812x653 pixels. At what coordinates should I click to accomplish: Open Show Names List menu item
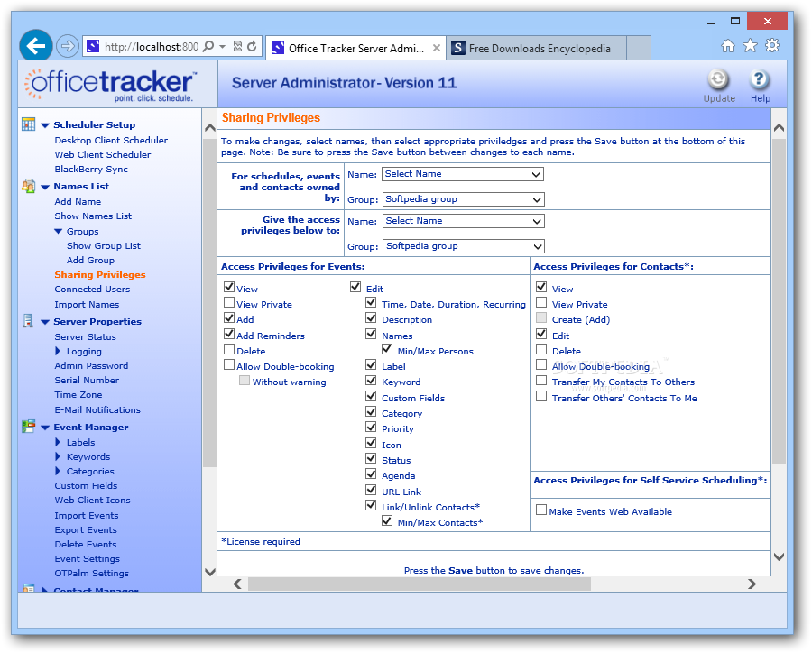[x=93, y=216]
